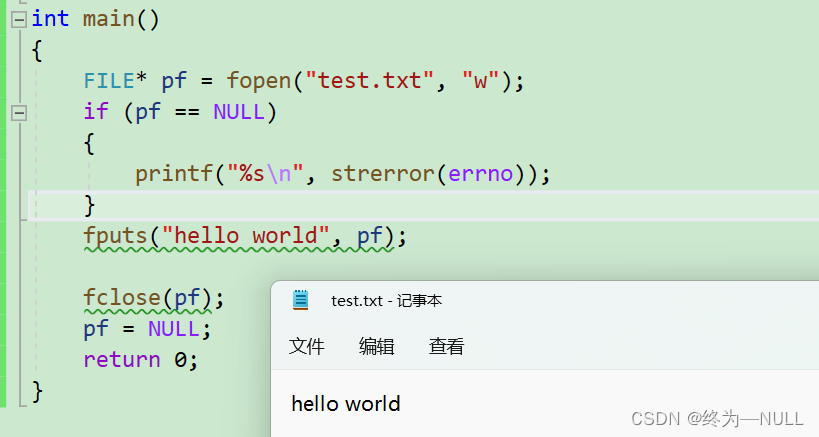This screenshot has width=819, height=437.
Task: Click the Notepad icon in the title bar
Action: pos(300,300)
